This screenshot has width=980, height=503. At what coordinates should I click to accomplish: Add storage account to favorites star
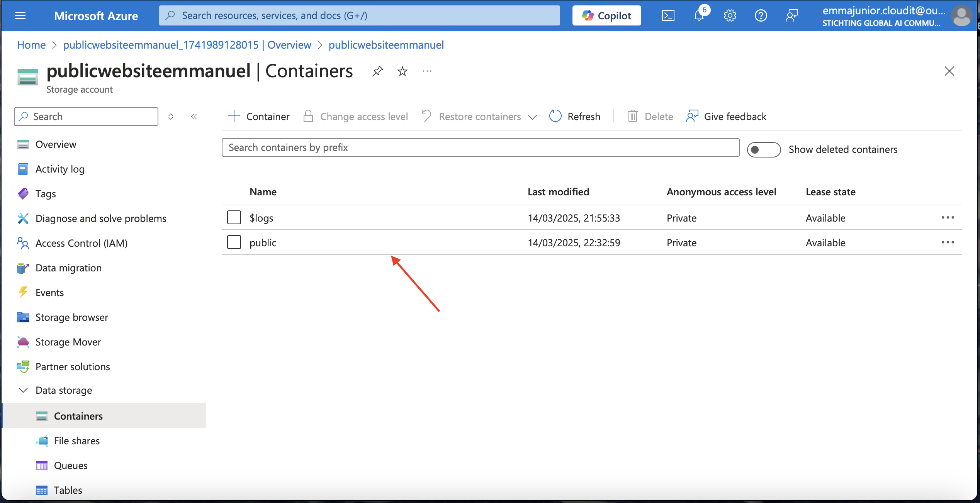[x=402, y=71]
